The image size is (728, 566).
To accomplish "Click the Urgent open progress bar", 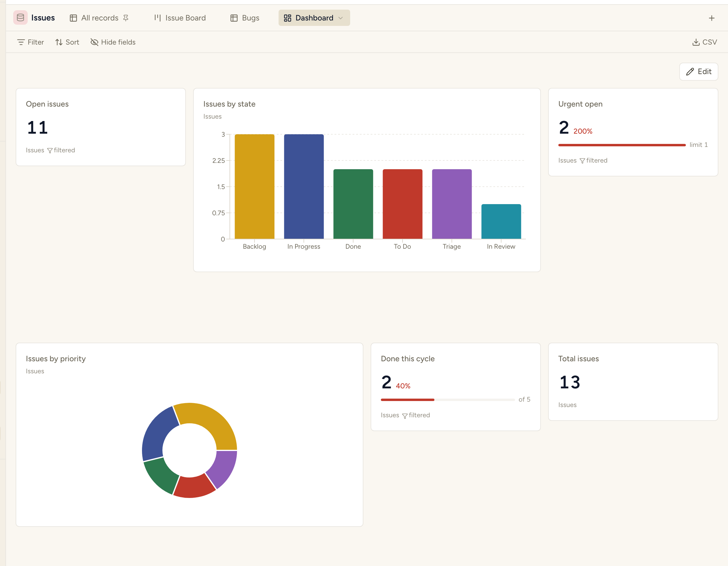I will coord(622,145).
